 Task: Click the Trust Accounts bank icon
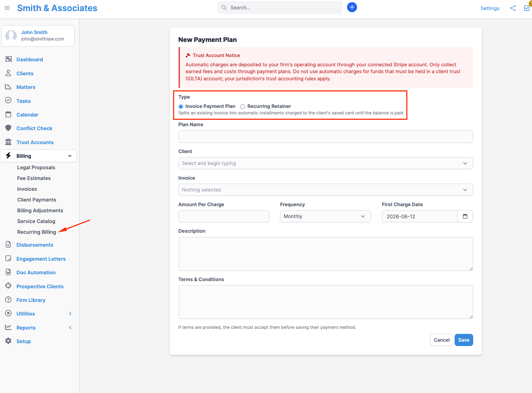click(9, 142)
